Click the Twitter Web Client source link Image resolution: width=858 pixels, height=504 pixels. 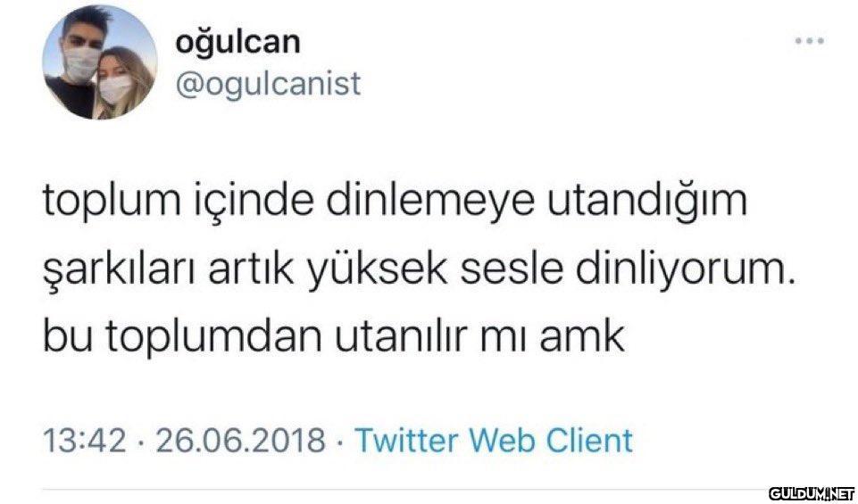click(494, 440)
